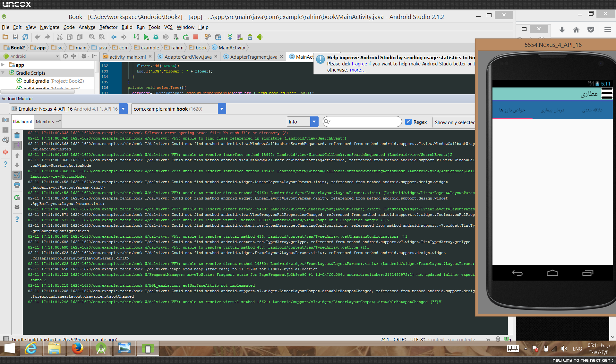Image resolution: width=616 pixels, height=364 pixels.
Task: Click the Save All toolbar icon
Action: click(x=15, y=37)
